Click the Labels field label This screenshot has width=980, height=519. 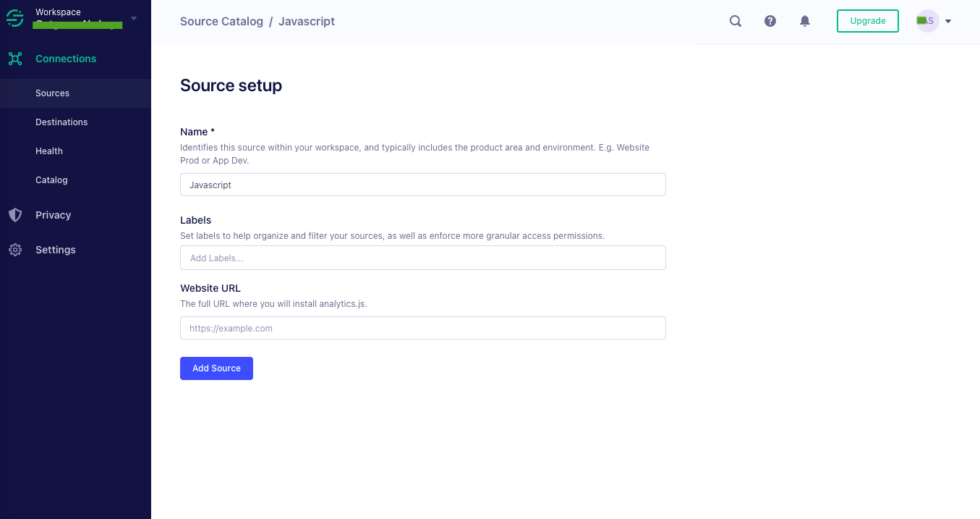point(195,220)
